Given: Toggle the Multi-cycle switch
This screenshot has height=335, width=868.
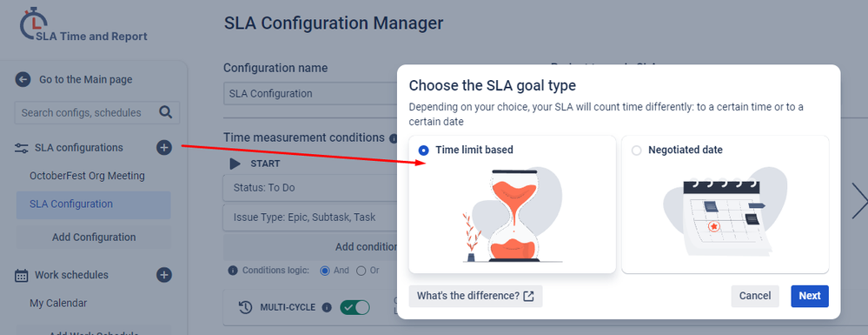Looking at the screenshot, I should coord(354,307).
